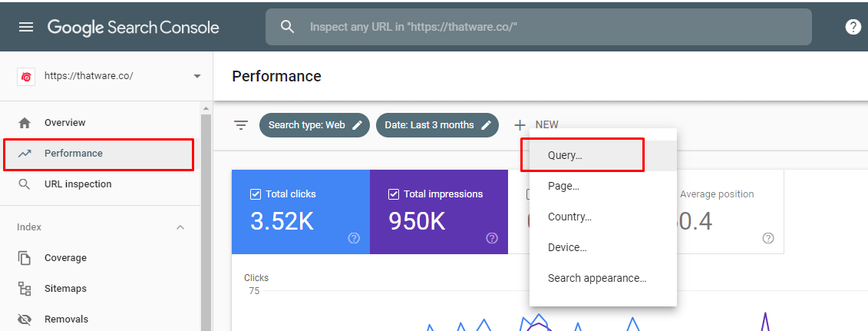Viewport: 868px width, 331px height.
Task: Click the NEW filter button label
Action: (x=547, y=125)
